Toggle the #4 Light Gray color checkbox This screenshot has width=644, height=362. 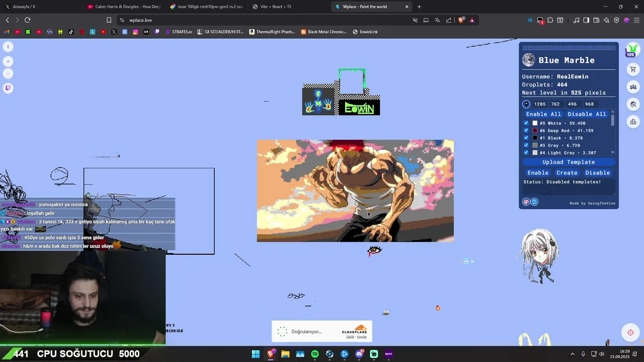pos(526,152)
